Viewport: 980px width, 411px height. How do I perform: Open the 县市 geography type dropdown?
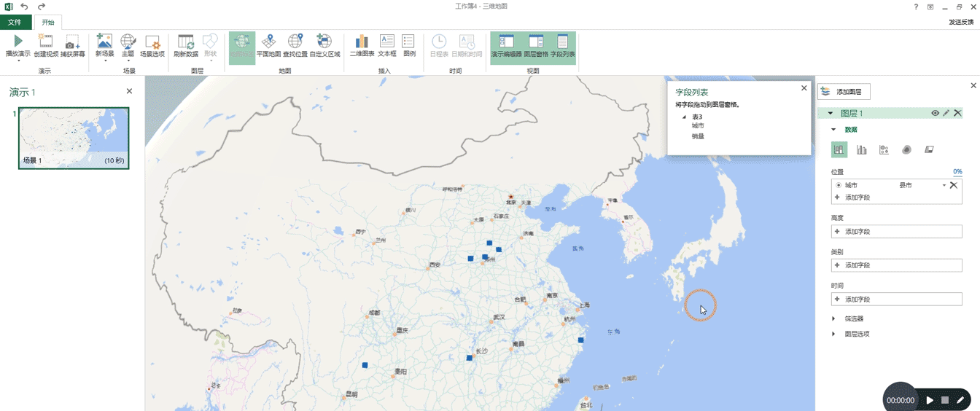click(x=922, y=186)
